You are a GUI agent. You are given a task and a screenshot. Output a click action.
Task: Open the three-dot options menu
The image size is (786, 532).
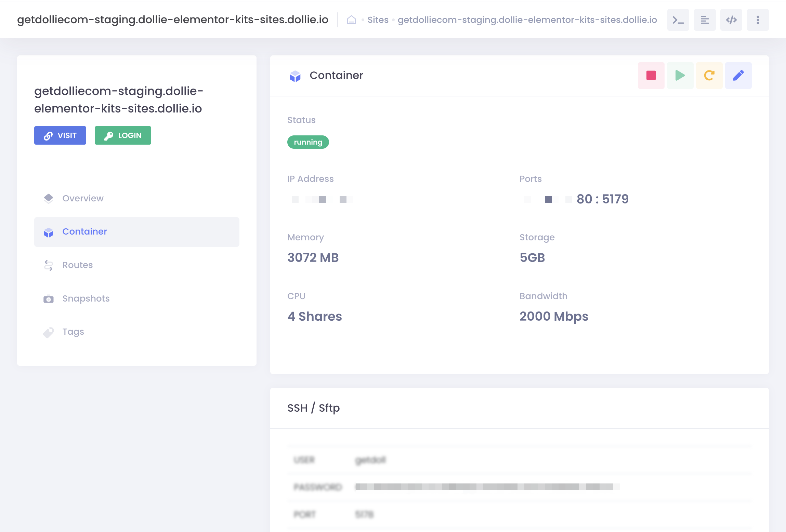point(758,19)
